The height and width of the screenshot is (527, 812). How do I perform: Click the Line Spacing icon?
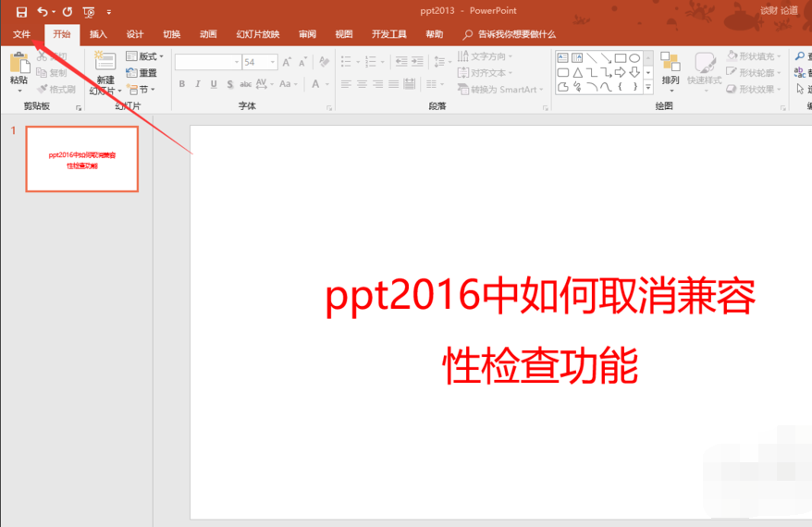click(x=439, y=62)
